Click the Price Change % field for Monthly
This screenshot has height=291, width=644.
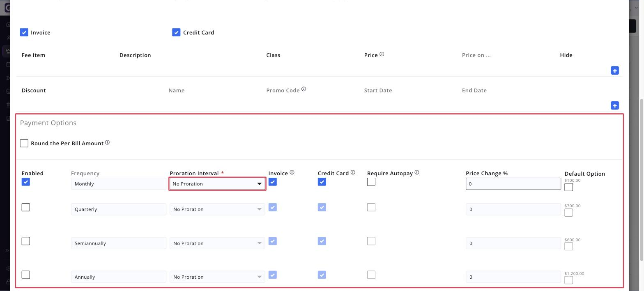(513, 184)
